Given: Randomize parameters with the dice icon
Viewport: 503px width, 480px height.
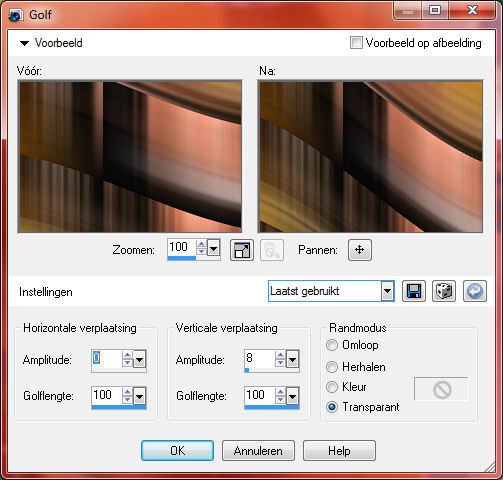Looking at the screenshot, I should (444, 291).
